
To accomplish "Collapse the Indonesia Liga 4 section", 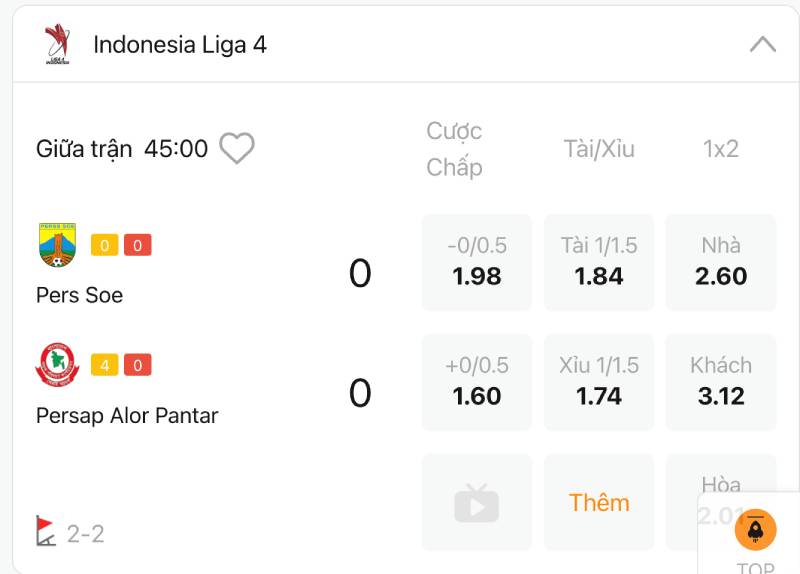I will tap(762, 45).
